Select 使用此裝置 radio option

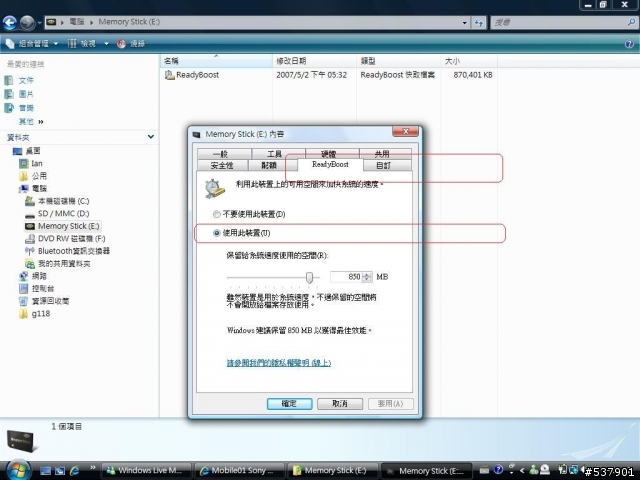[216, 233]
